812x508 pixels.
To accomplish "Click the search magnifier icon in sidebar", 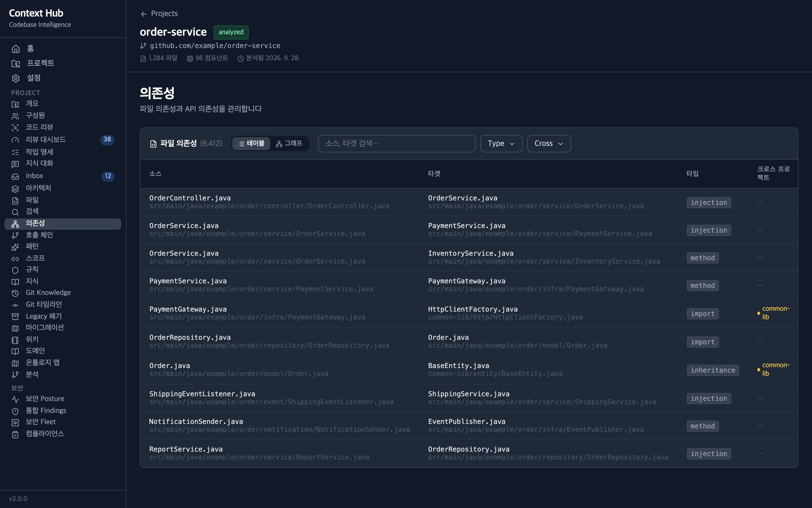I will tap(15, 212).
